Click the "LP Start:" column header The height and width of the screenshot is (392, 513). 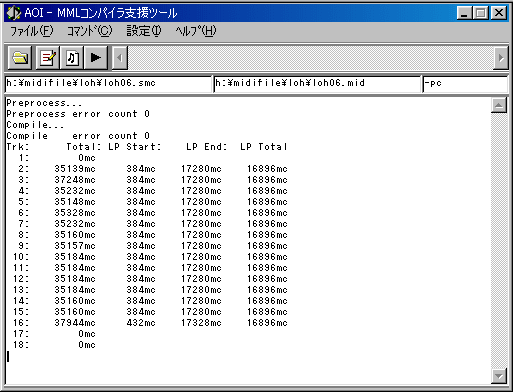tap(135, 147)
